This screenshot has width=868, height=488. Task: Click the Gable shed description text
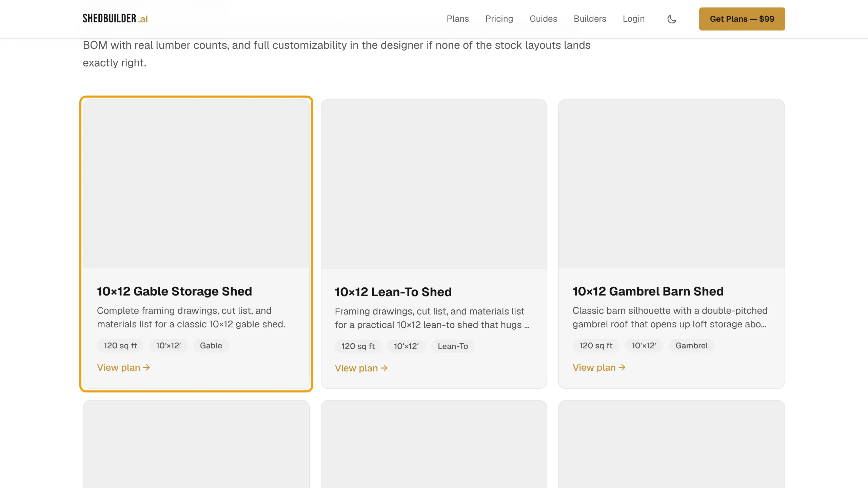(x=191, y=317)
